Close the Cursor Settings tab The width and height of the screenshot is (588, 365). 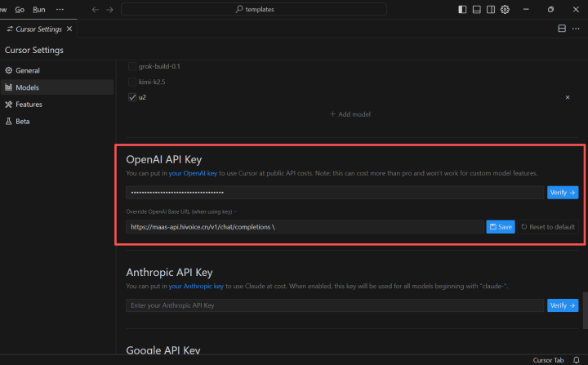point(69,29)
